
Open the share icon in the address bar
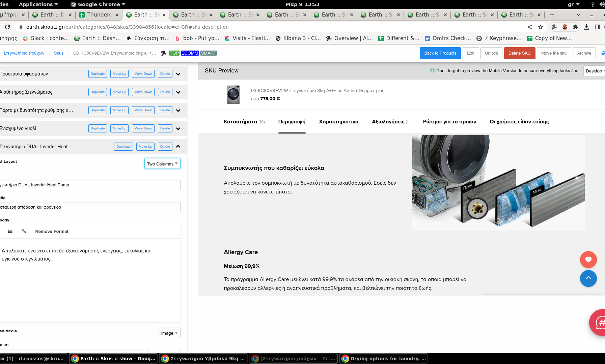(530, 27)
